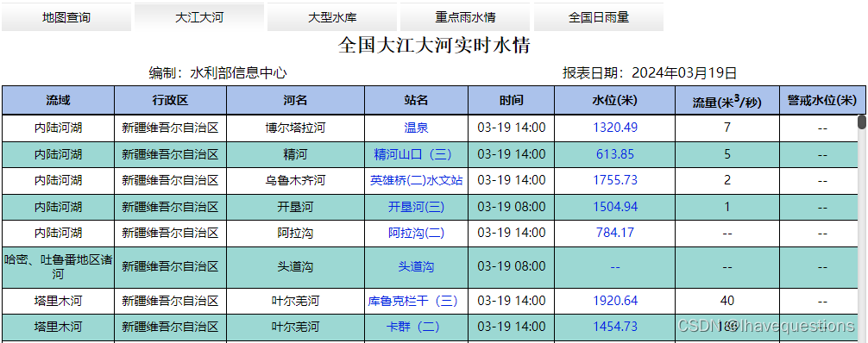This screenshot has height=343, width=868.
Task: Switch to the 大江大河 tab
Action: click(199, 17)
